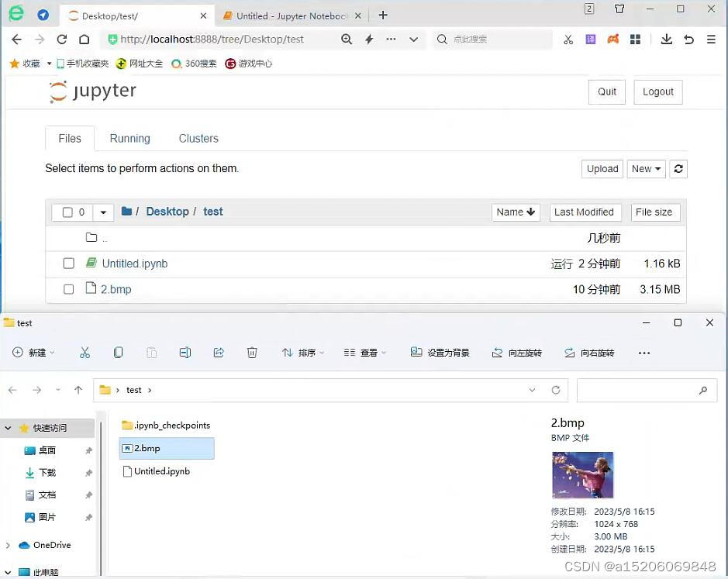Screen dimensions: 728x579
Task: Click 向右旋转 rotate right
Action: (x=589, y=353)
